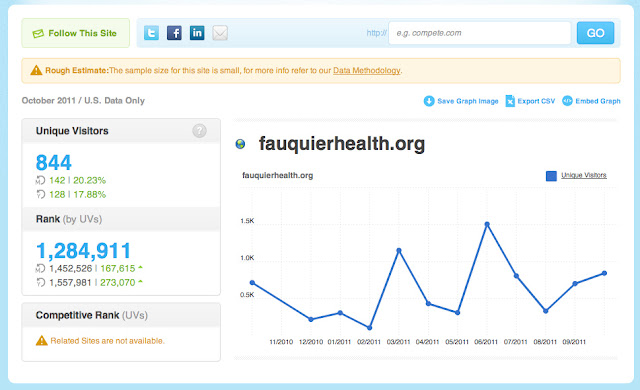Click the Save Graph Image download icon
640x390 pixels.
pyautogui.click(x=429, y=101)
